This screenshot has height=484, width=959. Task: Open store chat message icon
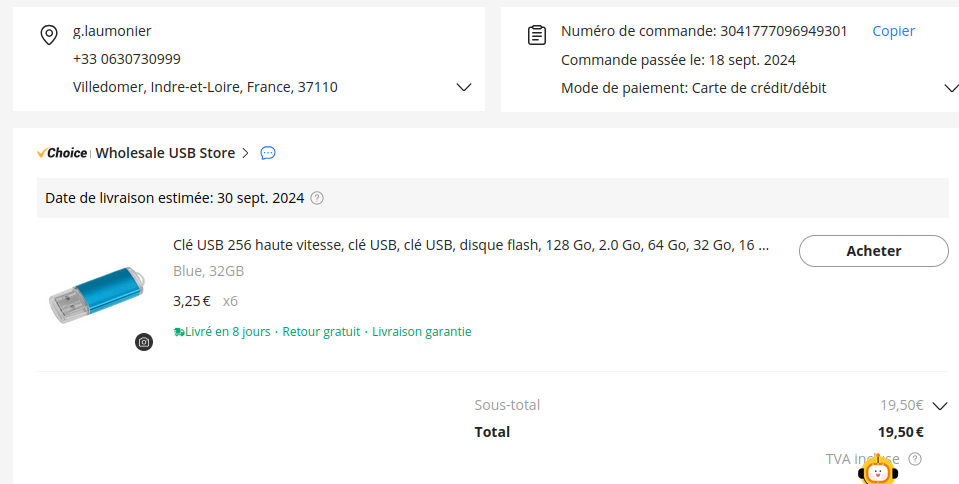click(x=268, y=153)
